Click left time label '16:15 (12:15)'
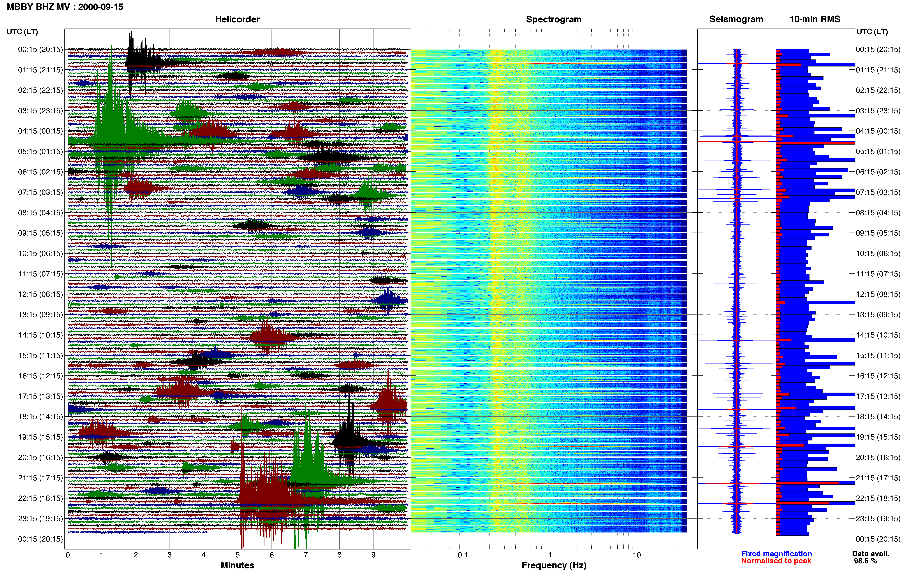 [41, 376]
